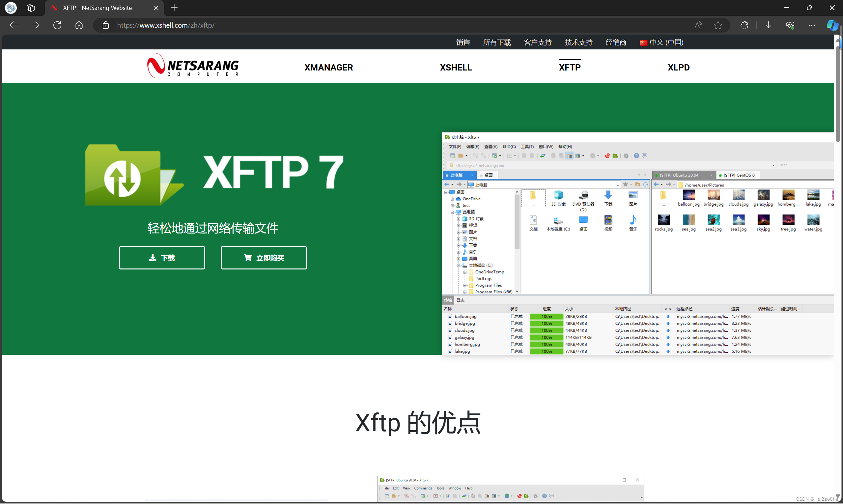The height and width of the screenshot is (504, 843).
Task: Click the progress bar for galaxy.jpg transfer
Action: (x=546, y=337)
